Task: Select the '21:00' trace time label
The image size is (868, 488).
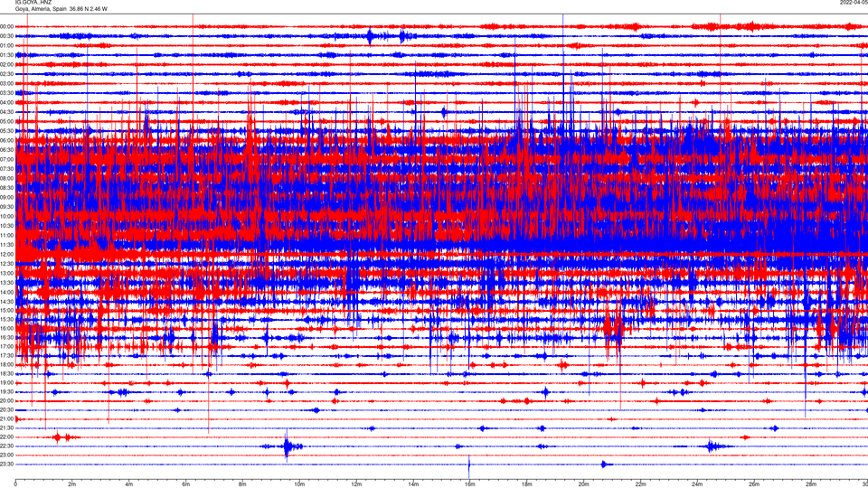Action: tap(6, 418)
